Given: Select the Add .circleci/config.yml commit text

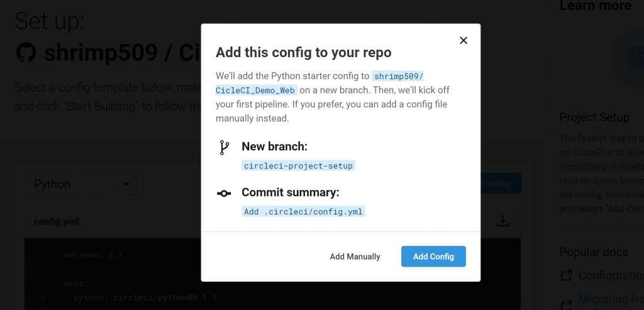Looking at the screenshot, I should pyautogui.click(x=303, y=211).
